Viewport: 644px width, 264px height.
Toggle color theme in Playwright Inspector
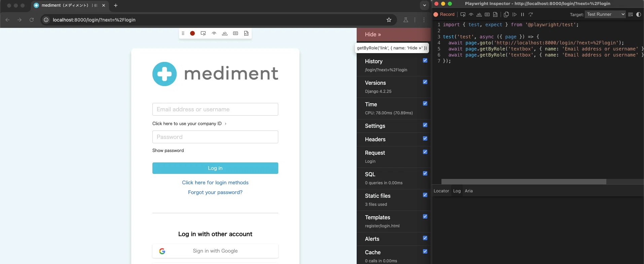click(639, 14)
